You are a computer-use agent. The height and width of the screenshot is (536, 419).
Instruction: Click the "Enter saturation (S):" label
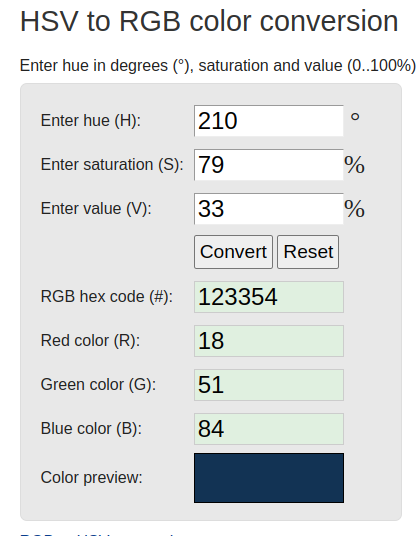(112, 164)
